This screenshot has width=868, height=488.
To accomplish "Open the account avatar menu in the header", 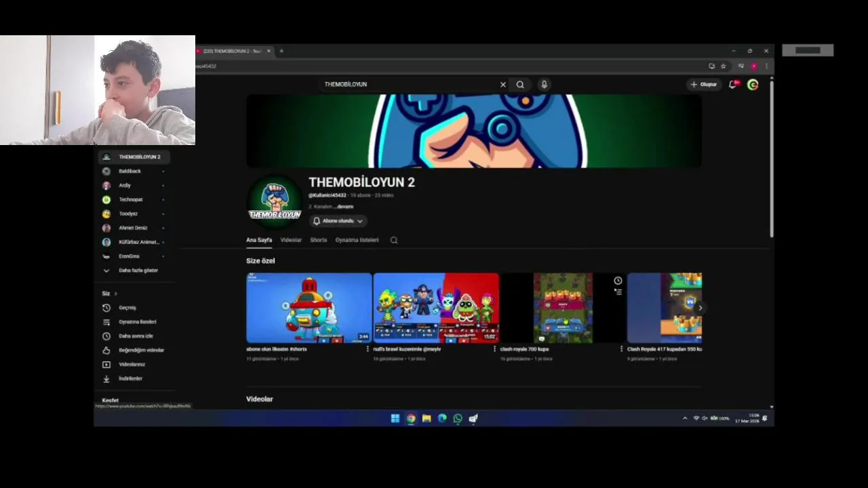I will click(753, 85).
